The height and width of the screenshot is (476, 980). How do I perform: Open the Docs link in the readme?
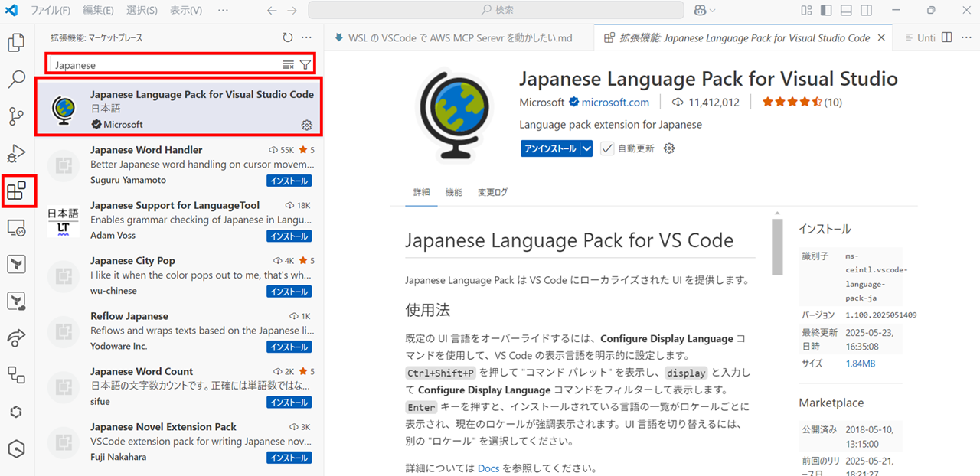point(488,468)
